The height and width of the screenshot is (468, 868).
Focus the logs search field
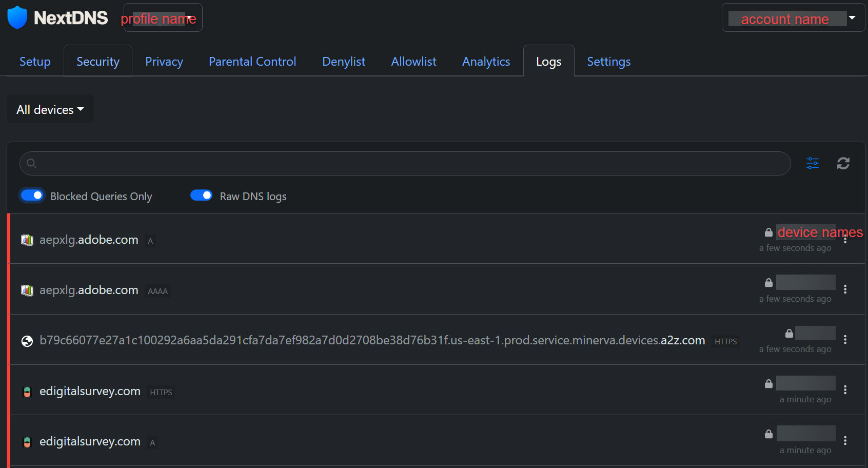[405, 163]
